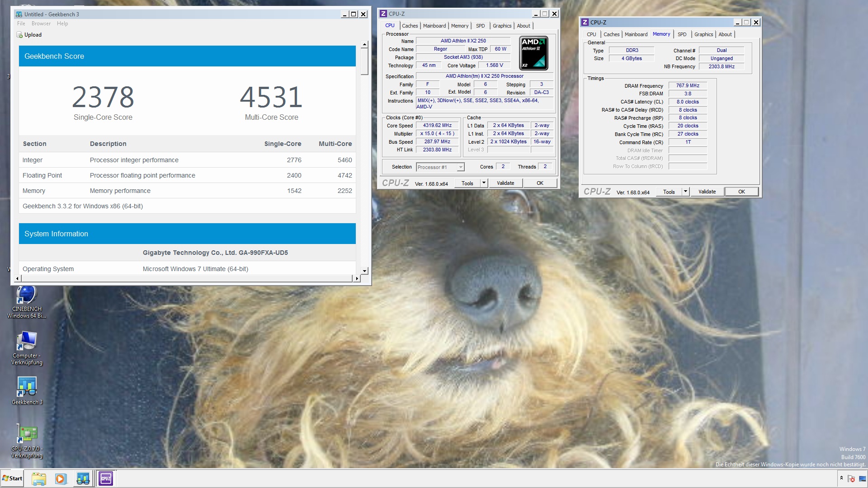Click the multi-core score 4531
The image size is (868, 488).
coord(271,97)
